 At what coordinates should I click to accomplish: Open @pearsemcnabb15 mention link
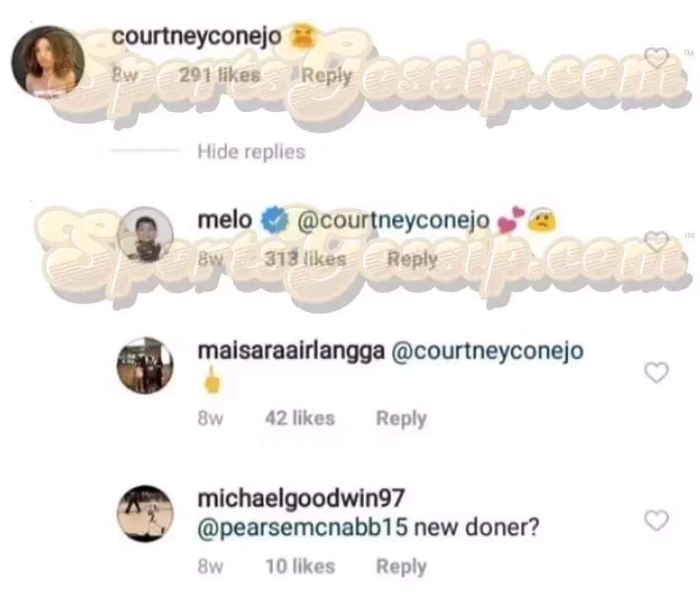click(x=303, y=528)
